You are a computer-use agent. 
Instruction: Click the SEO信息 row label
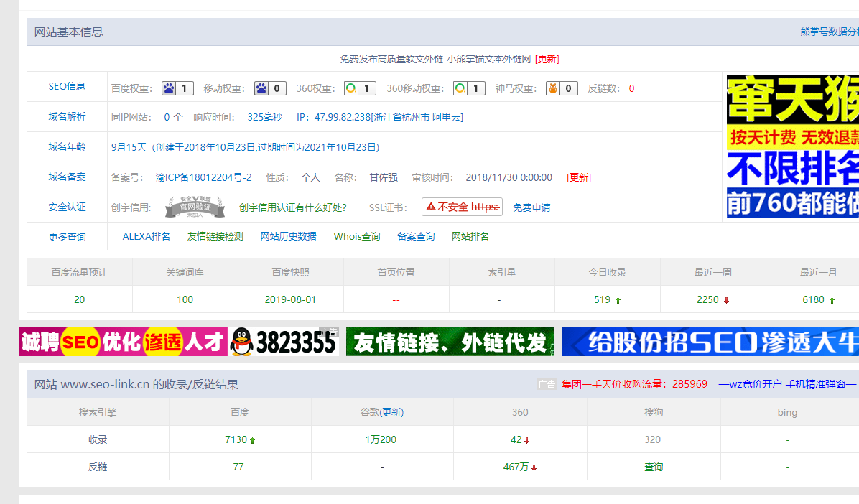(x=67, y=87)
